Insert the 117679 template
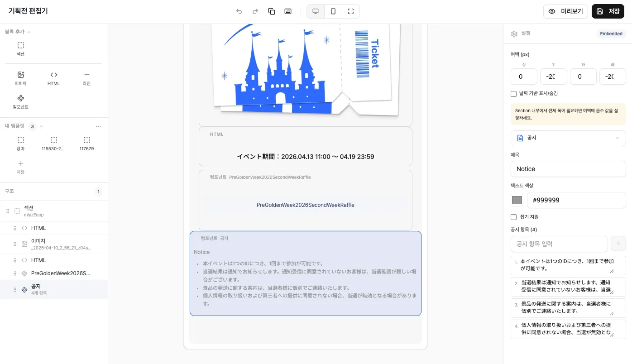Image resolution: width=632 pixels, height=364 pixels. pos(87,144)
